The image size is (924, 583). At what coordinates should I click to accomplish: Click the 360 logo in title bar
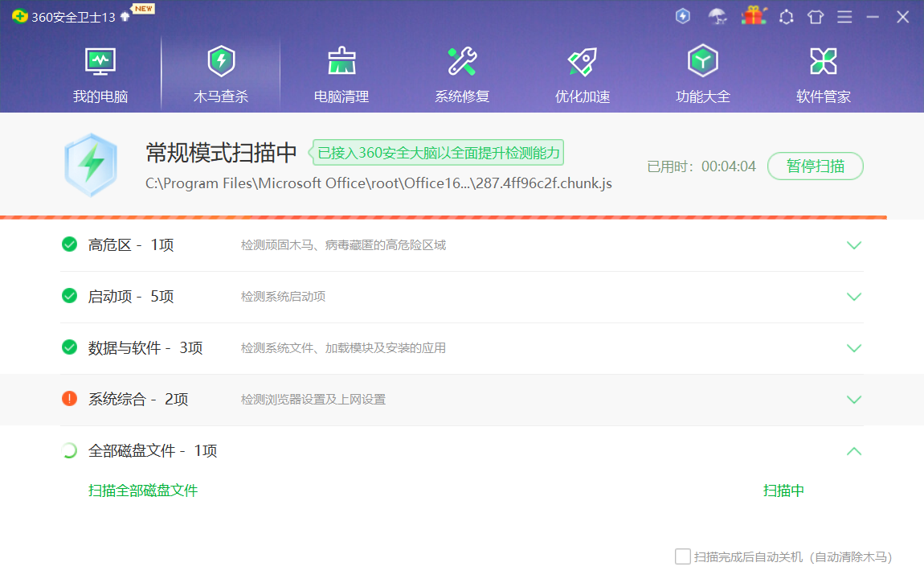(x=19, y=17)
